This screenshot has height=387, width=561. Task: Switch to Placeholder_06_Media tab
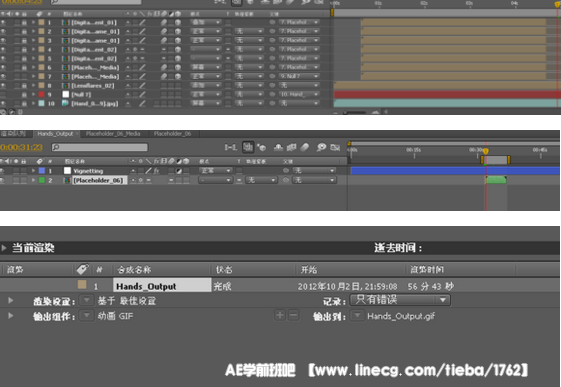113,134
